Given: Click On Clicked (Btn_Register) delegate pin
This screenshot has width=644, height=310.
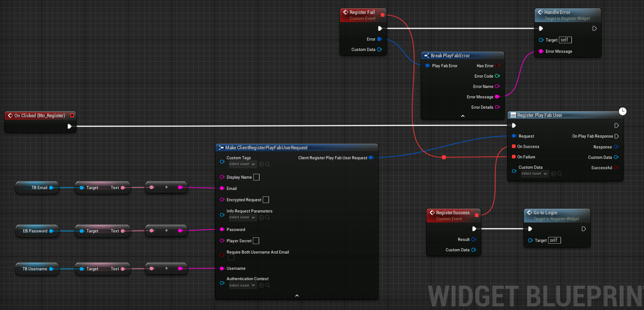Looking at the screenshot, I should pos(72,116).
